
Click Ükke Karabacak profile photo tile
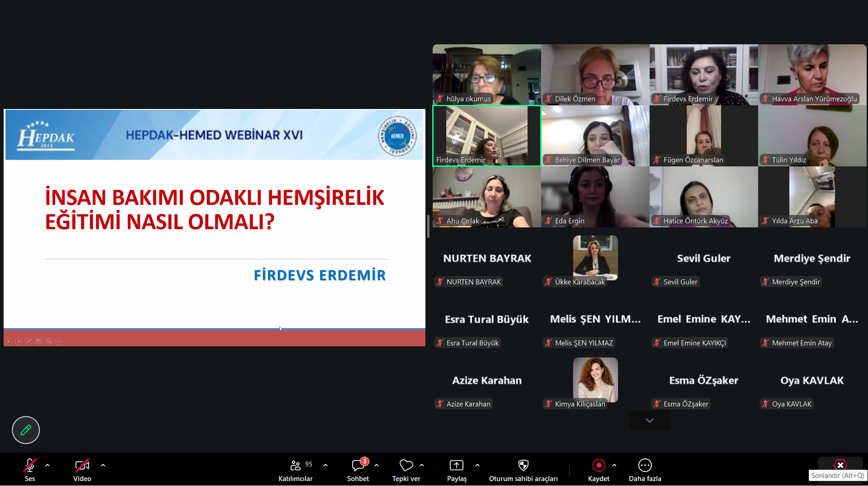point(595,257)
